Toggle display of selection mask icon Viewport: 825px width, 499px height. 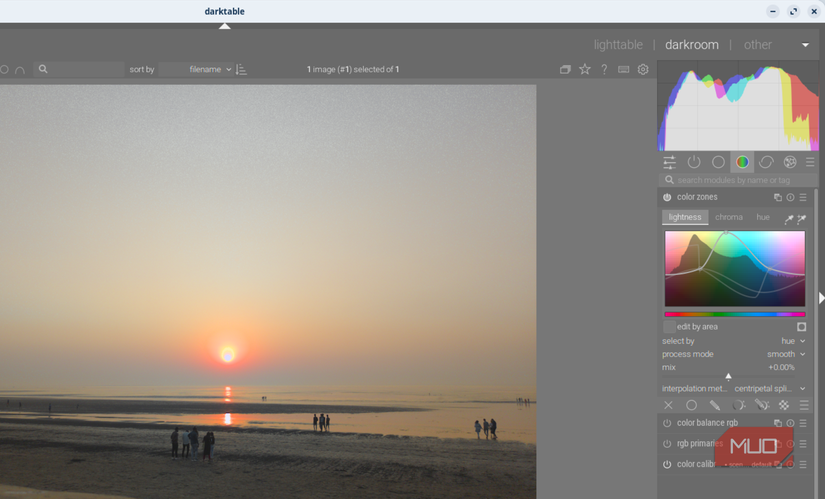801,327
